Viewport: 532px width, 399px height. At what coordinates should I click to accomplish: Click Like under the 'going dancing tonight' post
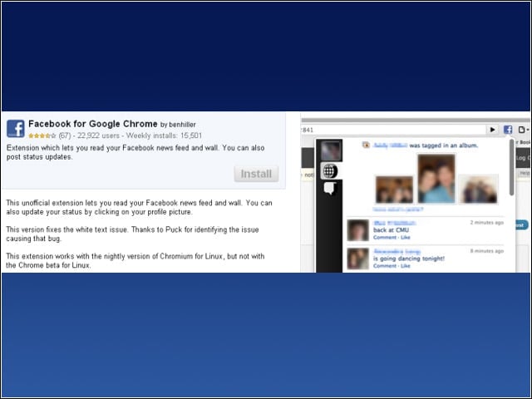coord(406,266)
